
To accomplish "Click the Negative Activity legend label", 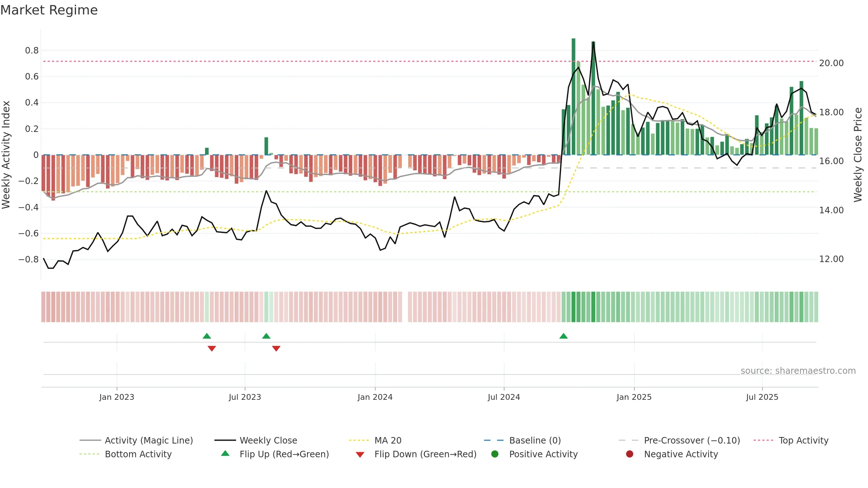I will [x=681, y=454].
